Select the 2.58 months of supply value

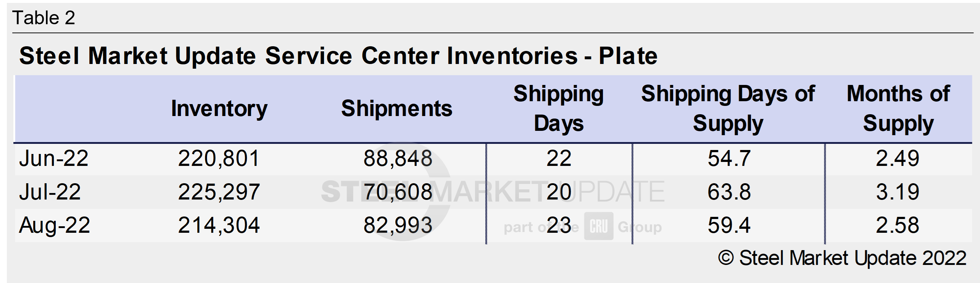click(x=897, y=225)
